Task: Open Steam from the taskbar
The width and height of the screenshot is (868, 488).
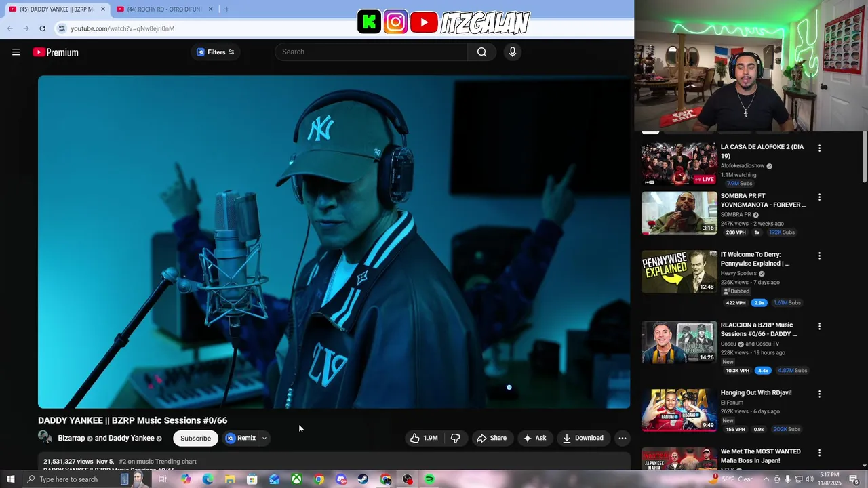Action: [363, 479]
